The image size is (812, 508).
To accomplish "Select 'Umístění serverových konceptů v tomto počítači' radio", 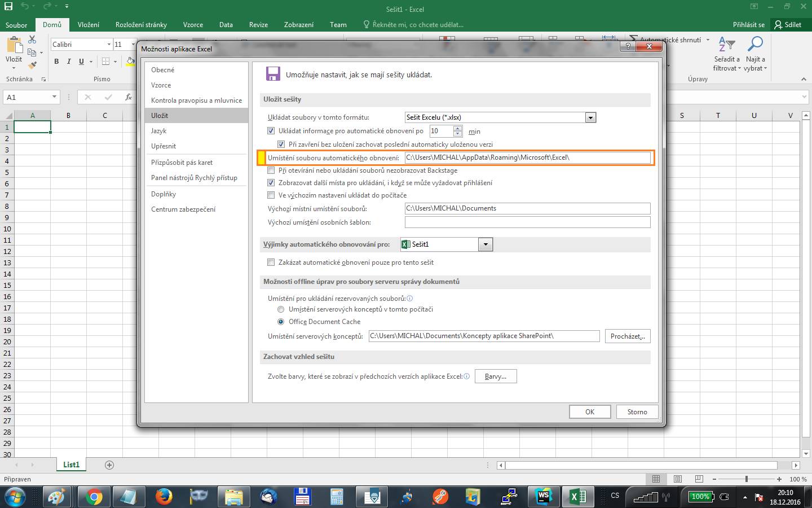I will click(281, 309).
